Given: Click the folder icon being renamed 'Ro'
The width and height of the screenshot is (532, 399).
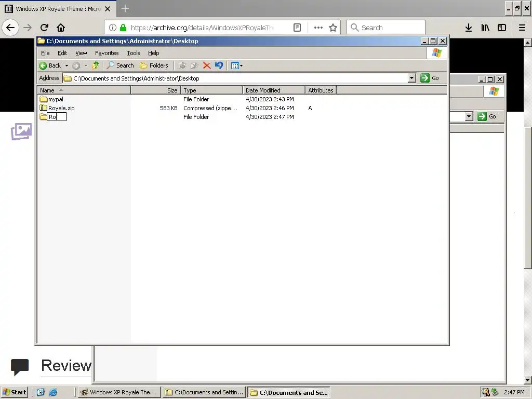Looking at the screenshot, I should (x=43, y=117).
